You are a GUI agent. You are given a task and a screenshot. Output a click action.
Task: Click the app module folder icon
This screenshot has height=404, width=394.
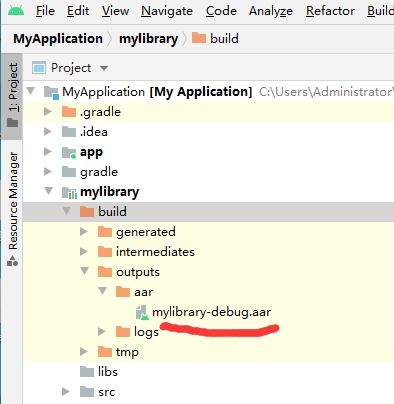[69, 152]
